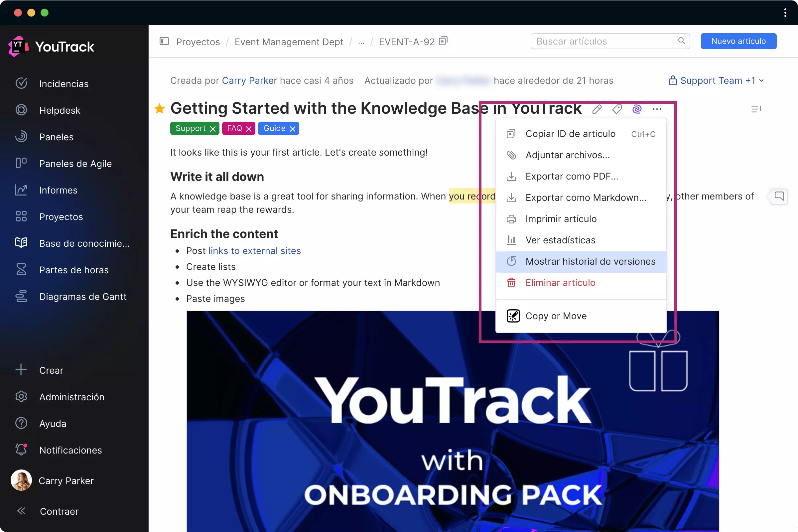Select Mostrar historial de versiones
This screenshot has width=798, height=532.
(590, 262)
